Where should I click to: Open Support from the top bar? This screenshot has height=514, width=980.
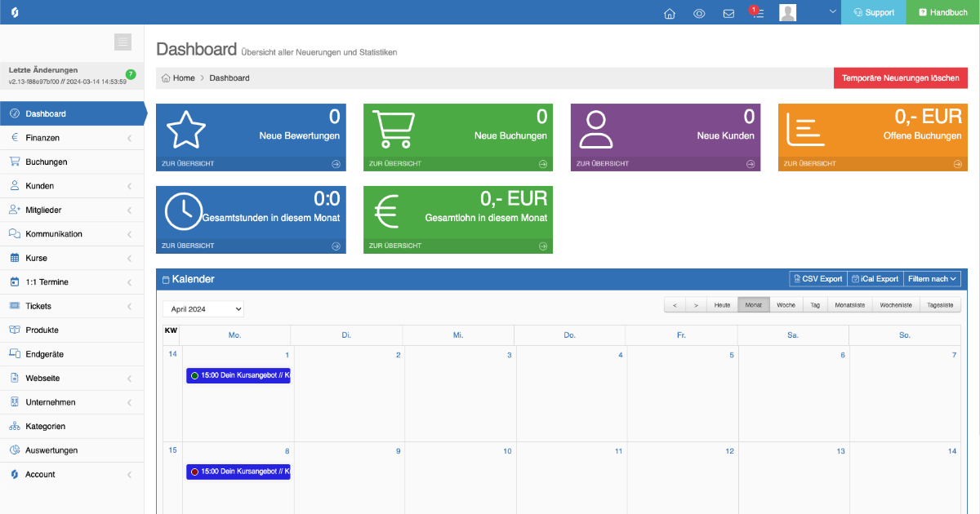click(873, 12)
